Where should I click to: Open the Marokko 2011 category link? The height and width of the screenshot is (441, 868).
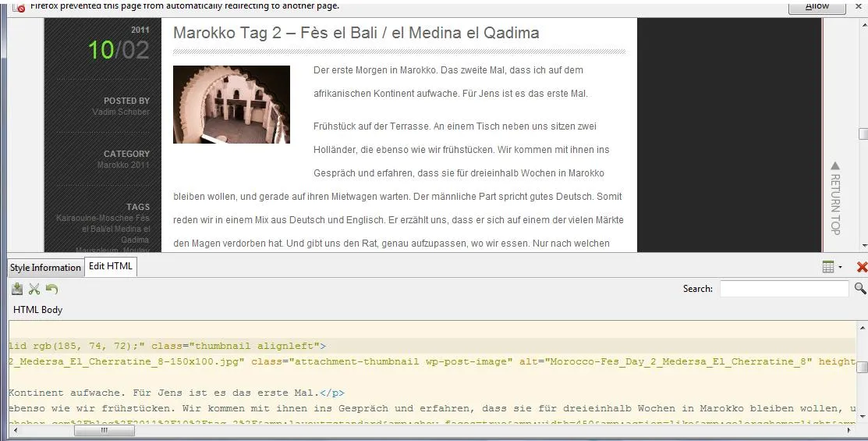click(123, 165)
